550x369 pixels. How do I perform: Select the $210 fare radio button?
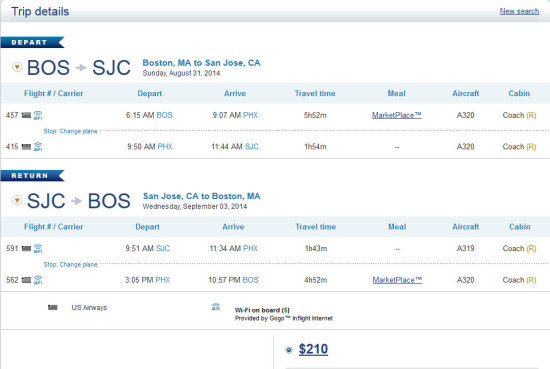click(x=289, y=350)
